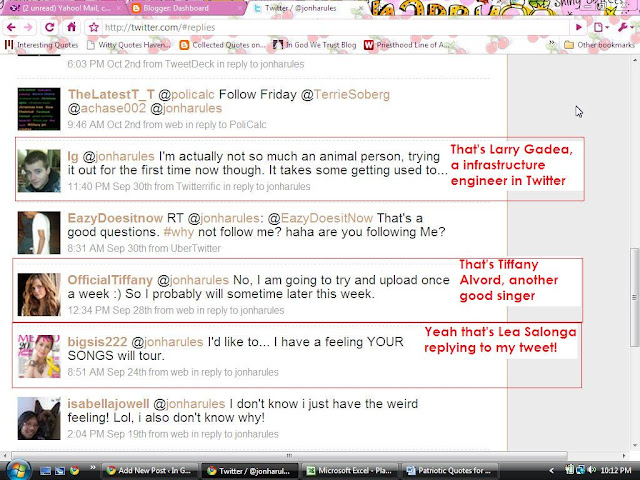Viewport: 640px width, 480px height.
Task: Close the Blogger: Dashboard tab
Action: click(x=240, y=8)
